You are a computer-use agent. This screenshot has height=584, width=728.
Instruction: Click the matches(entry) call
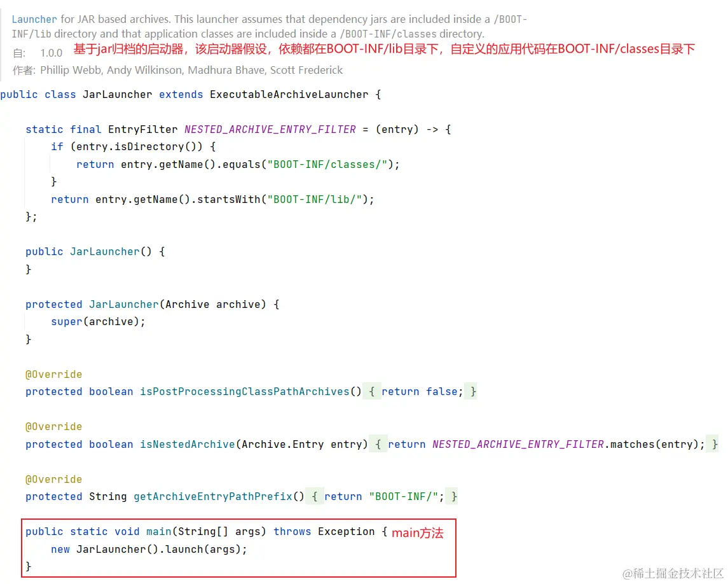point(654,444)
